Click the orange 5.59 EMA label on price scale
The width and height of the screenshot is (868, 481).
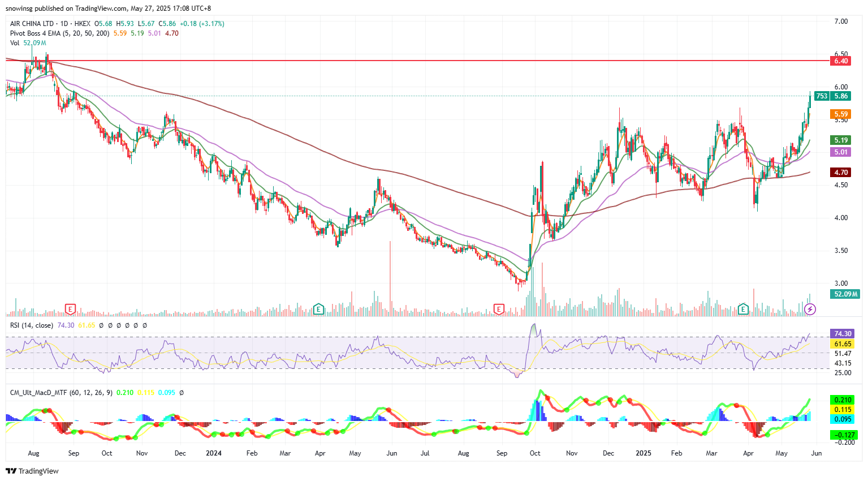[840, 114]
